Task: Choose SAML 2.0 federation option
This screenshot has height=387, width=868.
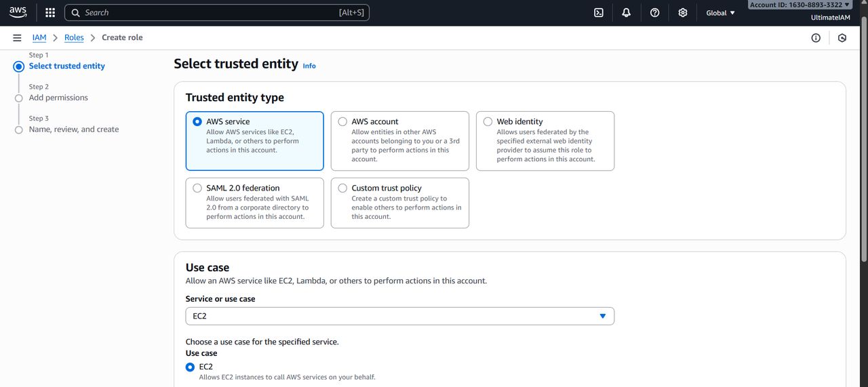Action: 197,188
